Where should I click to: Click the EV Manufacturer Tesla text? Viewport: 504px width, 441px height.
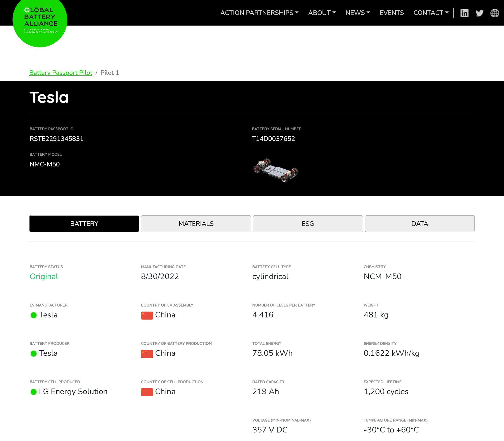coord(48,315)
